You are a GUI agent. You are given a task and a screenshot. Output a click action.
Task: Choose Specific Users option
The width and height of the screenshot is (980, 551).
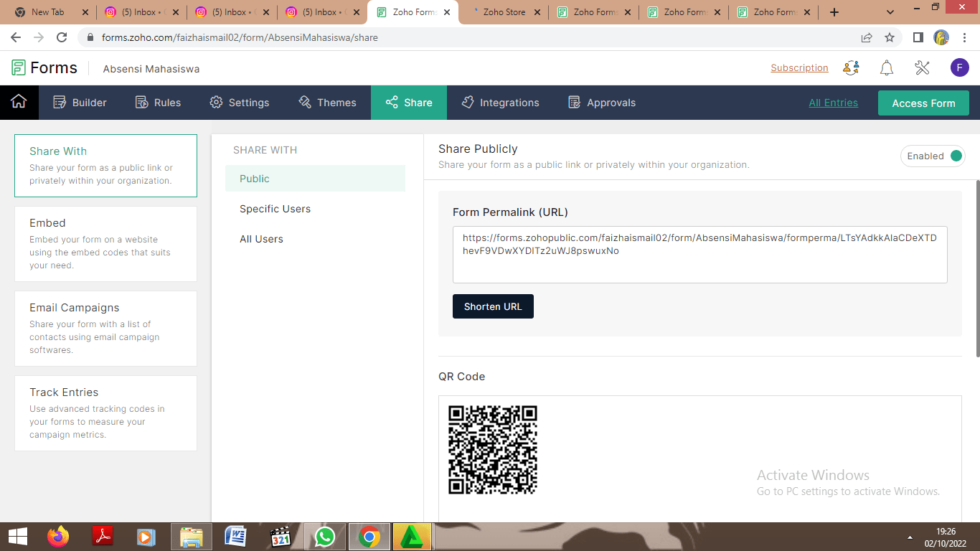pyautogui.click(x=275, y=209)
